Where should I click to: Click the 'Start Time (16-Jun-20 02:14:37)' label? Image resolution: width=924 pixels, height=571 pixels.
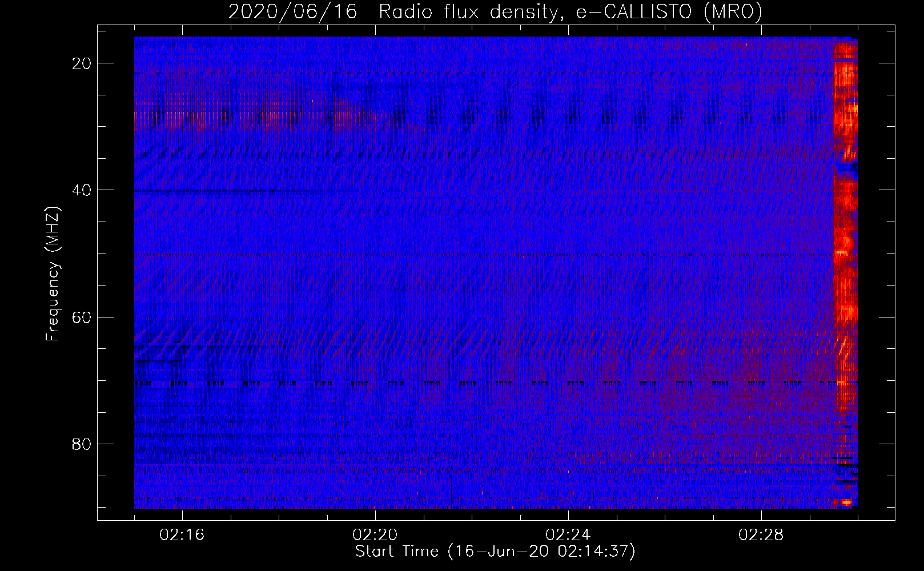point(495,552)
